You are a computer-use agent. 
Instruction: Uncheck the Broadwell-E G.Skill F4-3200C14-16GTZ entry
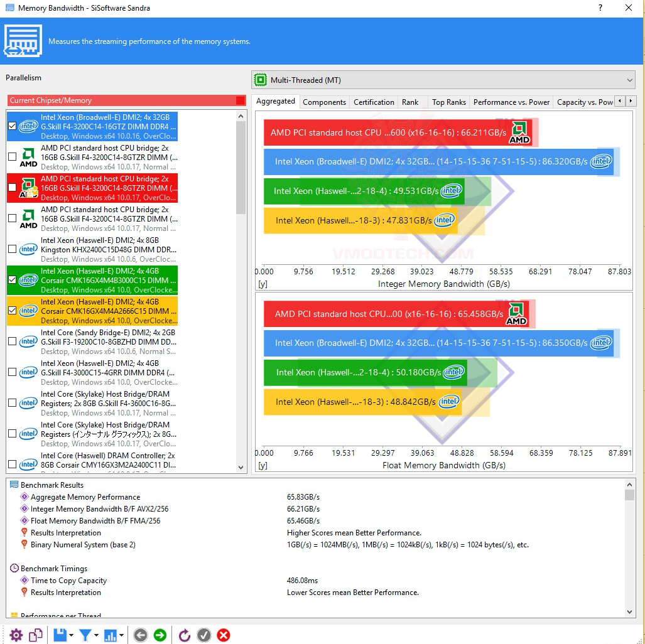pos(13,126)
